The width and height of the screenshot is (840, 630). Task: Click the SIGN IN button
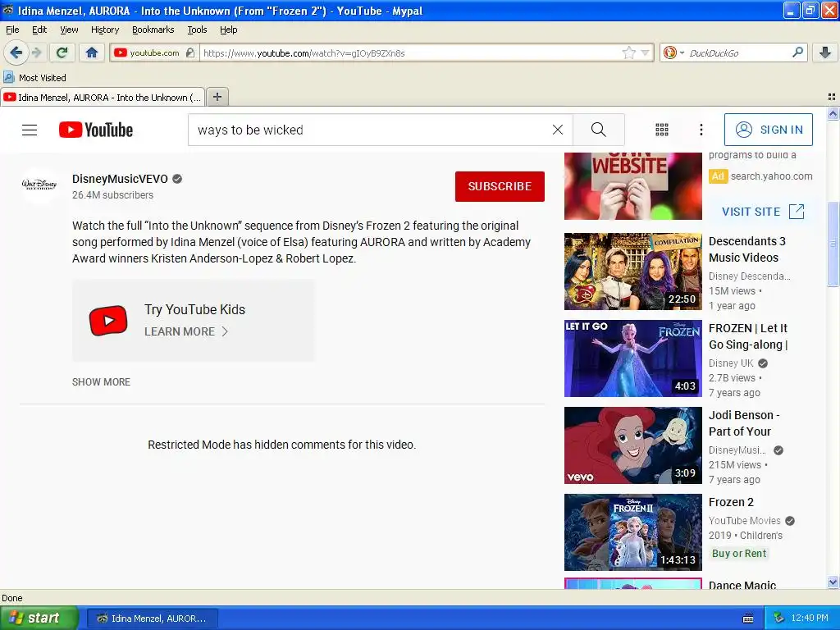768,130
